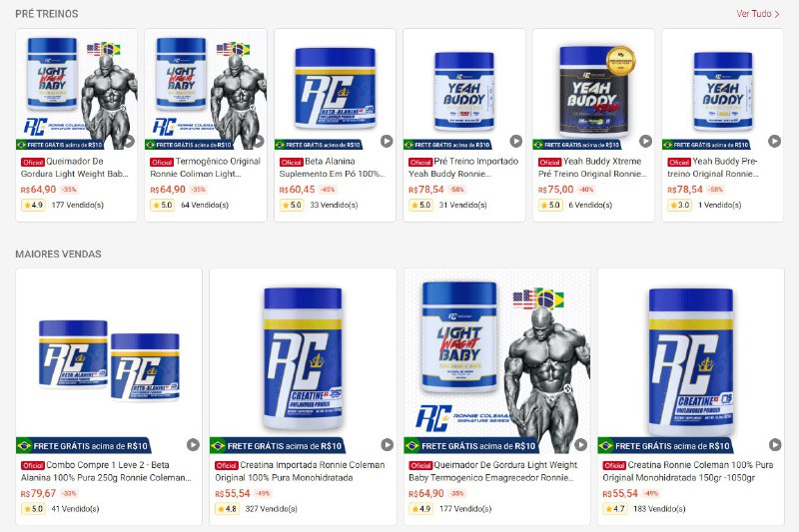Screen dimensions: 799x532
Task: Play video on Beta Alanina Suplemento product card
Action: [x=387, y=141]
